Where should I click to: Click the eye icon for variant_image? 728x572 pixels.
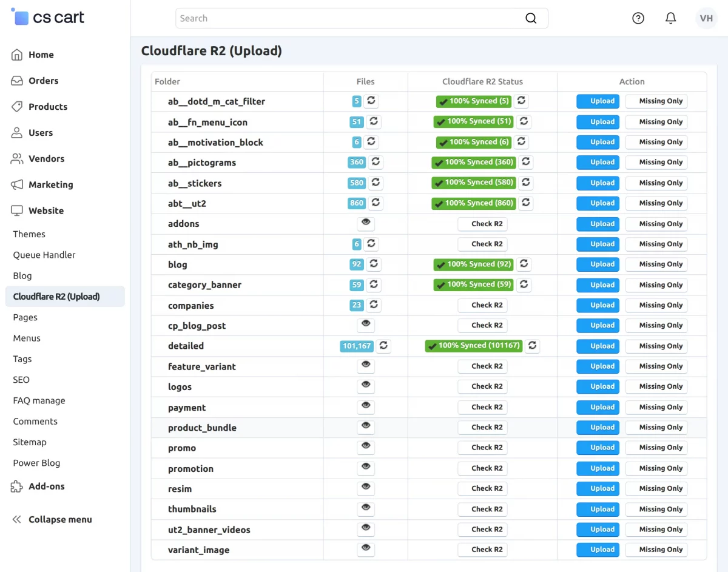pos(366,549)
